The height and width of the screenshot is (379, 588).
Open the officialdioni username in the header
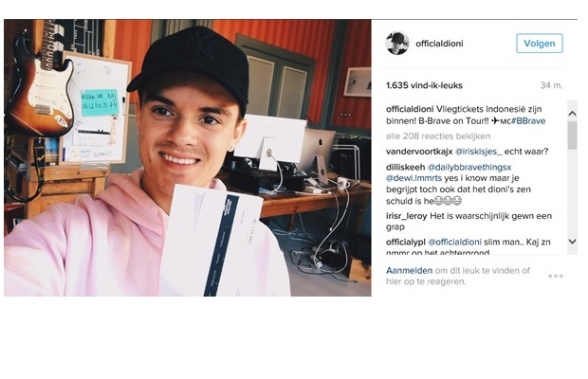coord(439,44)
